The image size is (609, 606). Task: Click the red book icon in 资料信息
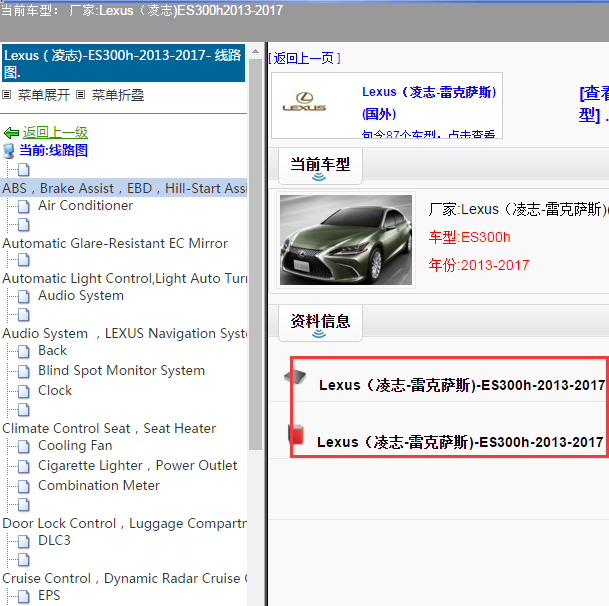(296, 434)
